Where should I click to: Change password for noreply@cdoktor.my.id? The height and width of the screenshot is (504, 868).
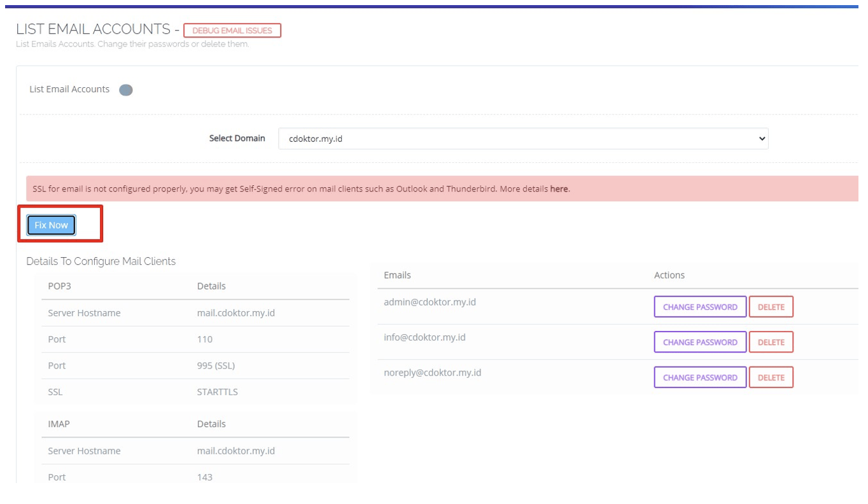coord(700,377)
